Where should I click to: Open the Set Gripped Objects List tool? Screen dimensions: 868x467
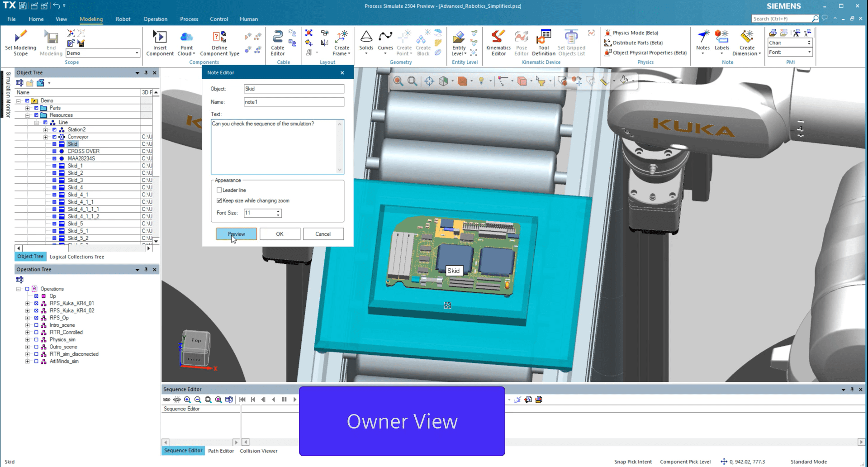pyautogui.click(x=571, y=43)
